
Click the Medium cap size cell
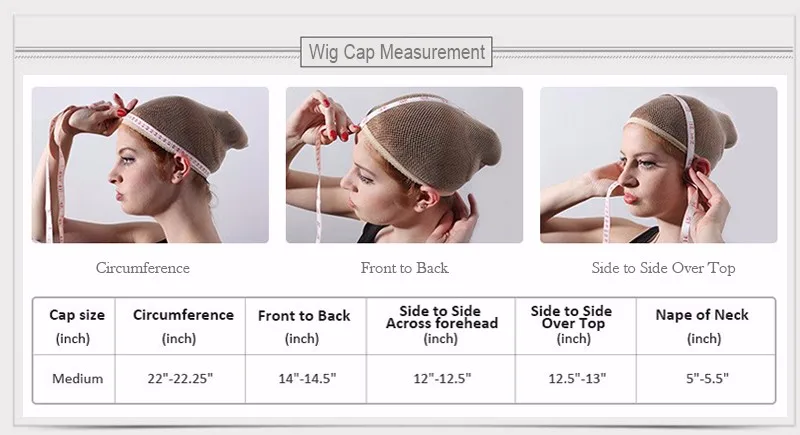(x=78, y=378)
